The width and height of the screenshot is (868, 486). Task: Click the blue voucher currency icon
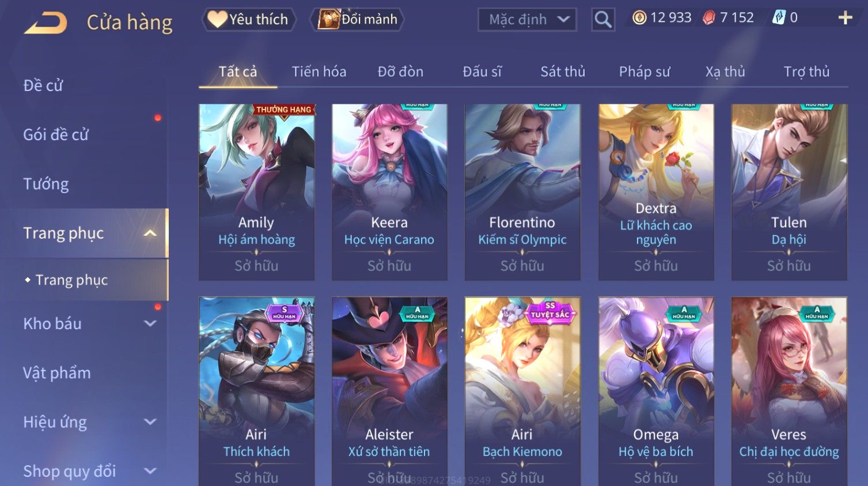[779, 18]
